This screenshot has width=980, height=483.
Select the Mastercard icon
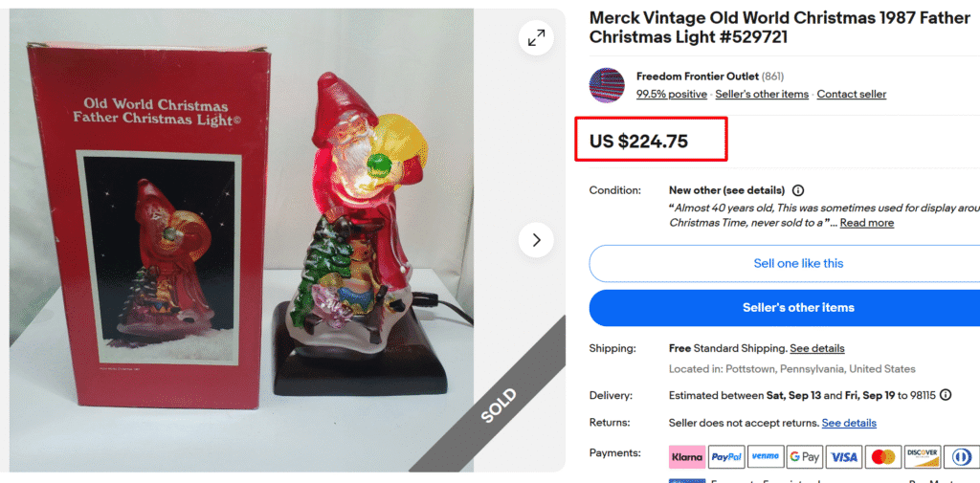(883, 457)
